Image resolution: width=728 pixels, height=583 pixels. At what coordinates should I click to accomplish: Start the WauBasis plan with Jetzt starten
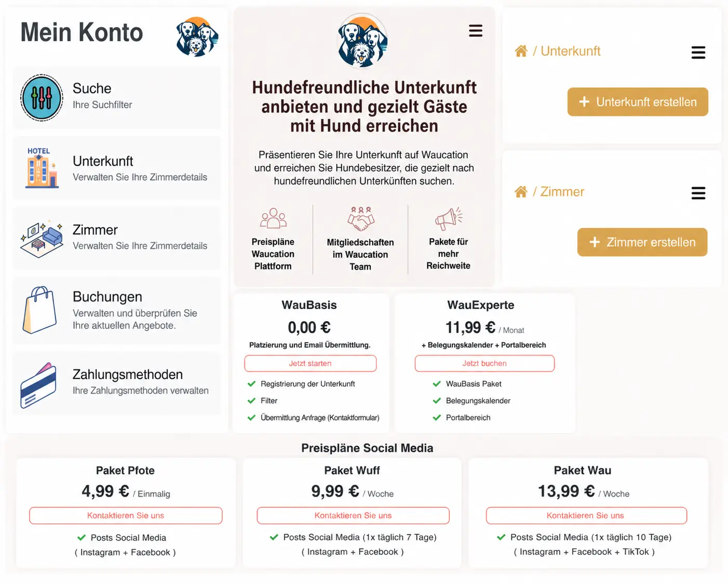point(310,363)
